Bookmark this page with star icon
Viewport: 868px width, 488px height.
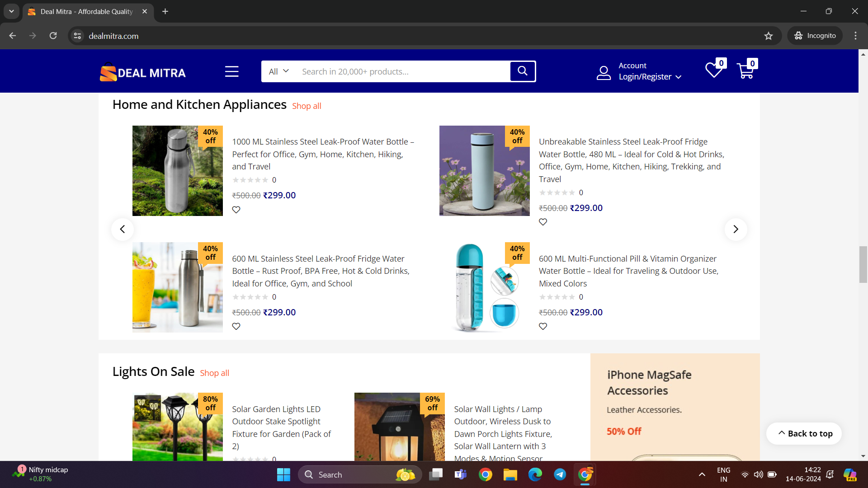click(768, 36)
